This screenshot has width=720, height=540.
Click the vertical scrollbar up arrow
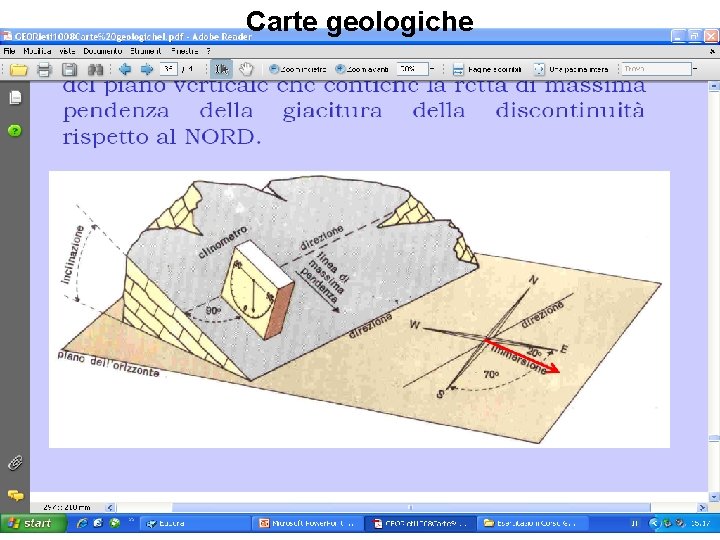[x=714, y=86]
